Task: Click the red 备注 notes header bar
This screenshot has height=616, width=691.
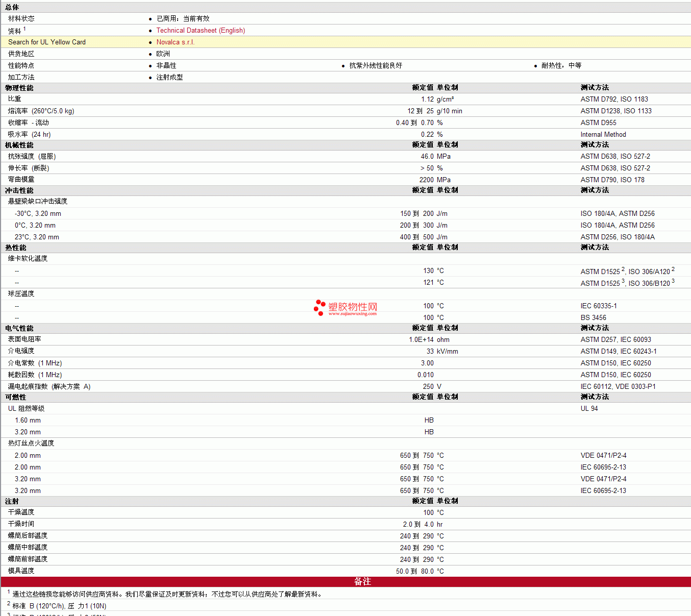Action: [346, 582]
